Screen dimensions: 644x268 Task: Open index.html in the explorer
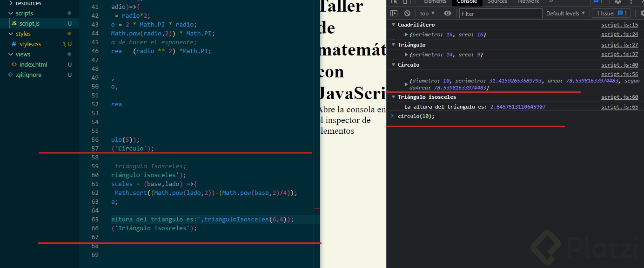pyautogui.click(x=40, y=64)
